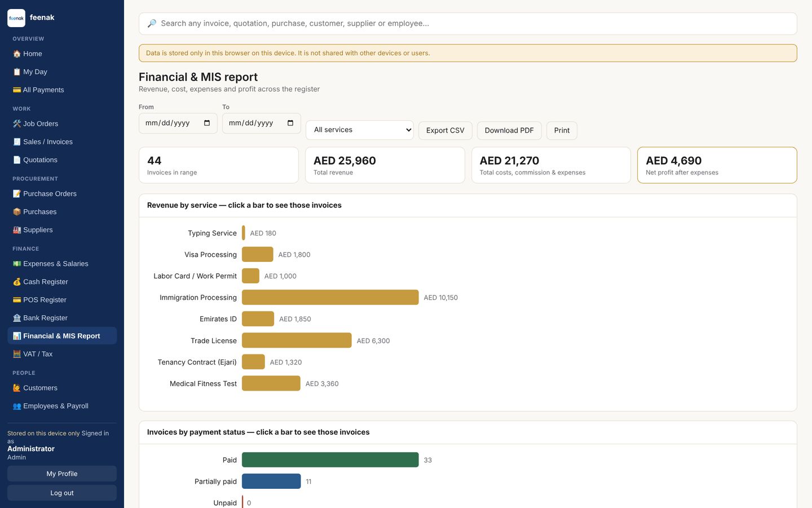The image size is (812, 508).
Task: Click the Employees & Payroll people icon
Action: [x=17, y=406]
